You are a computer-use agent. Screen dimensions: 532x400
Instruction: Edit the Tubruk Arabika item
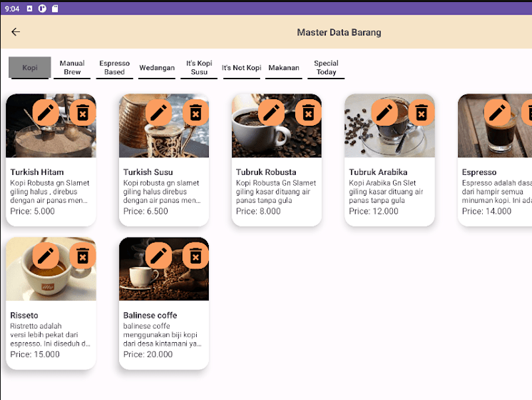[384, 112]
